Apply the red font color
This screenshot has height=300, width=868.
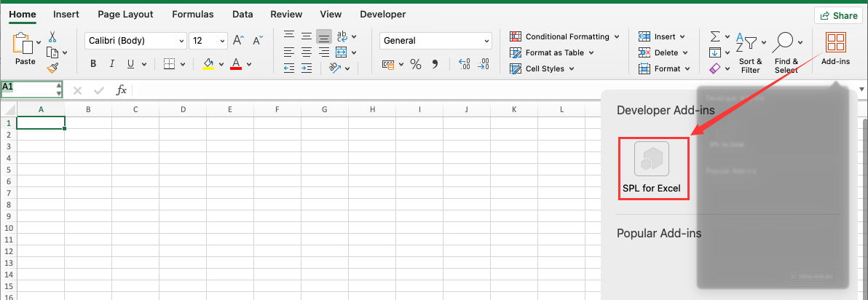[x=236, y=63]
